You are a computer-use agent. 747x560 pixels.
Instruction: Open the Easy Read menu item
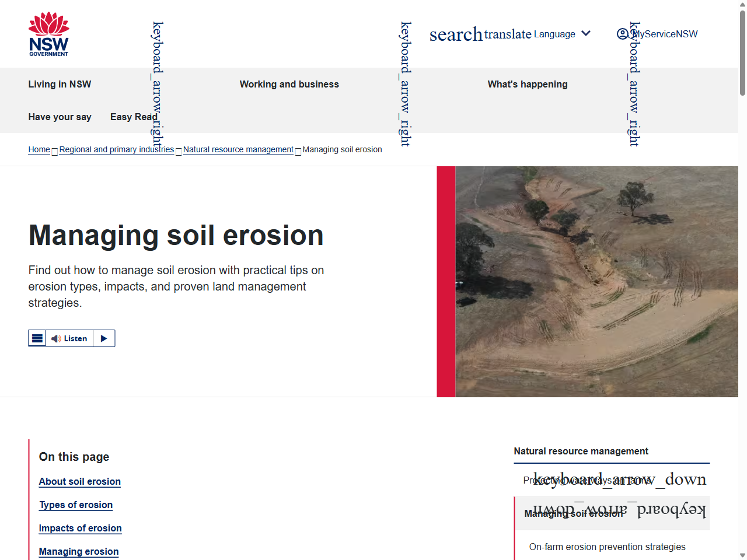133,117
